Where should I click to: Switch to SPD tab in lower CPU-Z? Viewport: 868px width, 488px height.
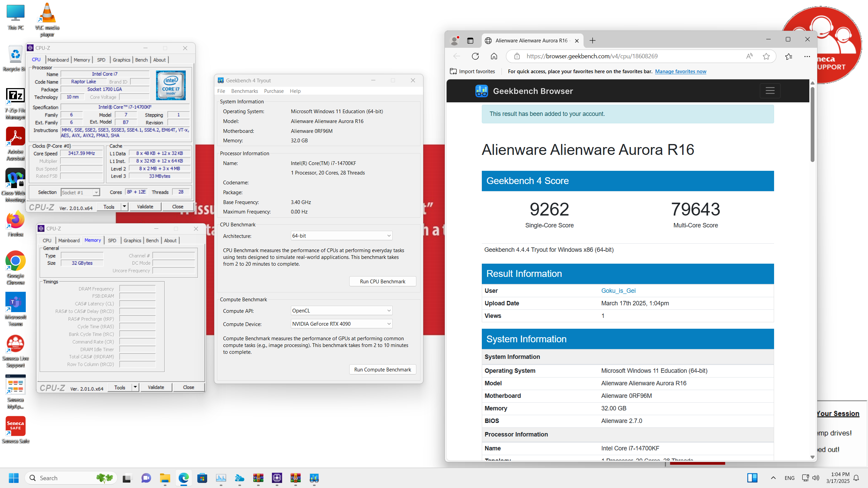click(112, 240)
